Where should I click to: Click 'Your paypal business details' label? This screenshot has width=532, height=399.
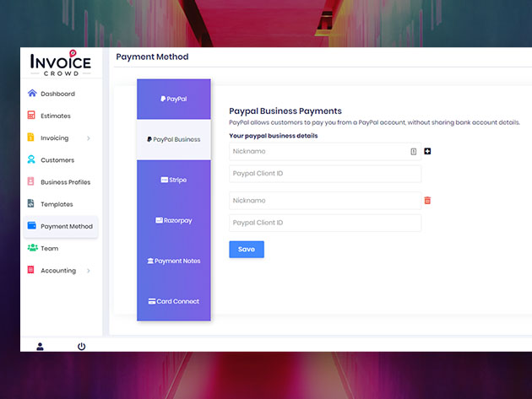coord(274,136)
